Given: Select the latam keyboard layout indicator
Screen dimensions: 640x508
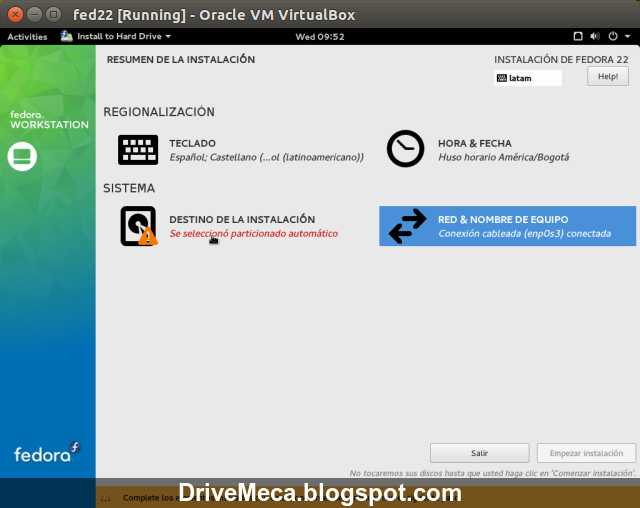Looking at the screenshot, I should 528,78.
